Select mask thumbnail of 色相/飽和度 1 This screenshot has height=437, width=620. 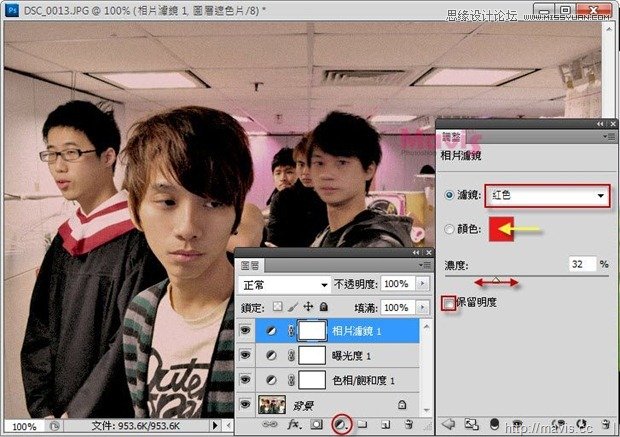coord(312,380)
